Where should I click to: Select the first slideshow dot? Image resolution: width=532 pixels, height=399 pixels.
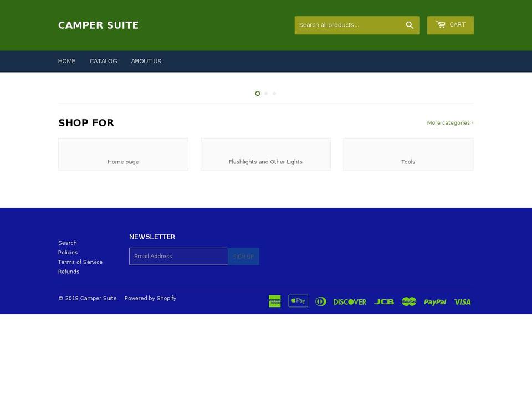click(x=258, y=93)
